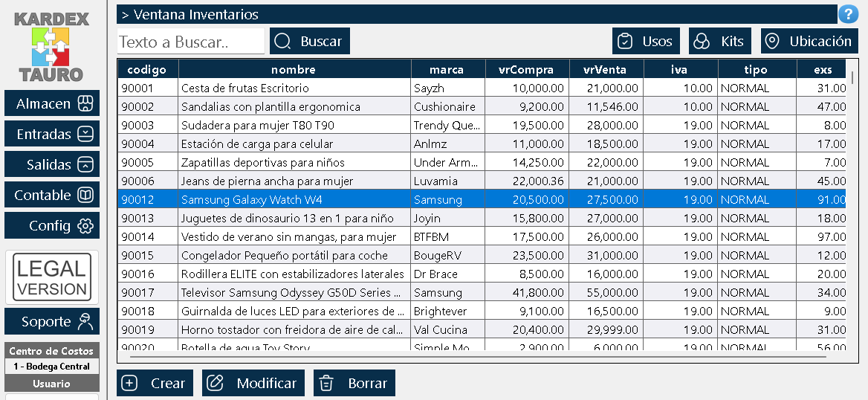The width and height of the screenshot is (868, 400).
Task: Open the Soporte menu
Action: pos(52,321)
